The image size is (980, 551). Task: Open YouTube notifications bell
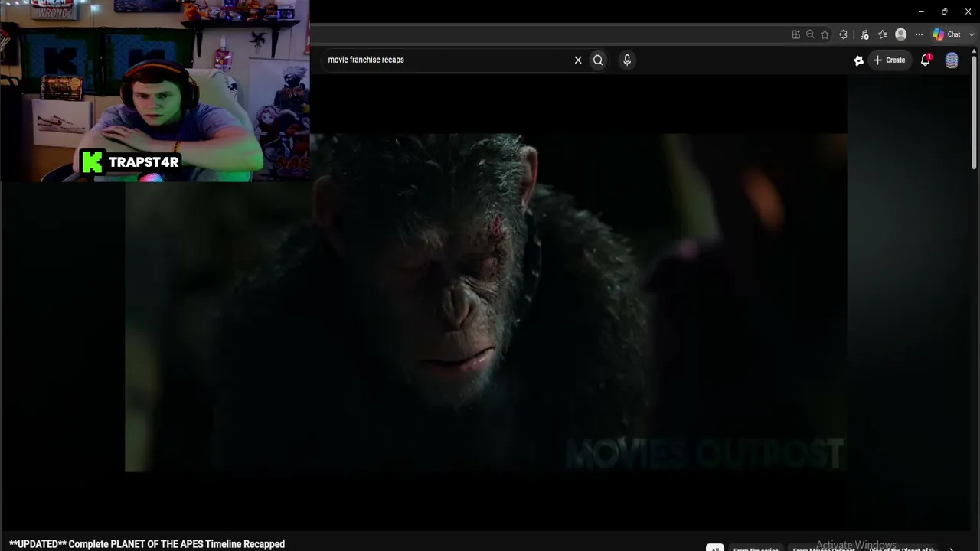(926, 60)
